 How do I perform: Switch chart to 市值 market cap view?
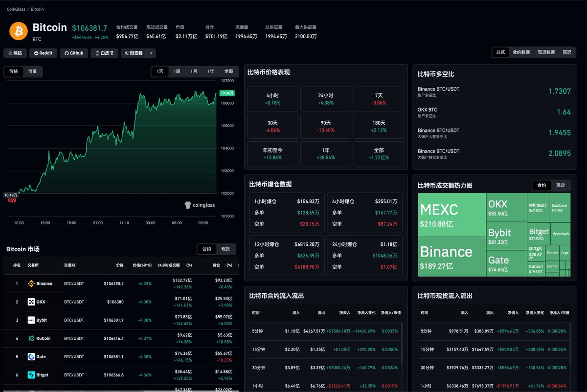coord(32,71)
